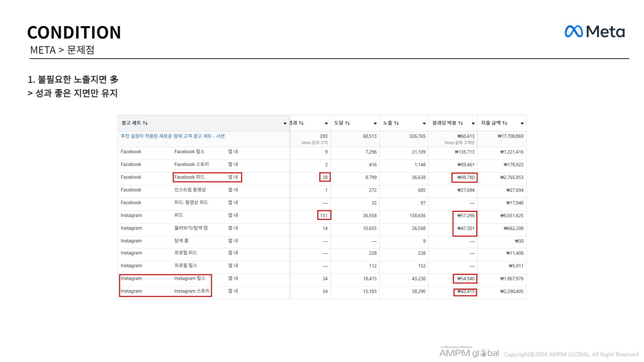Viewport: 644px width, 362px height.
Task: Open the 지출 금액 column dropdown arrow
Action: coord(522,123)
